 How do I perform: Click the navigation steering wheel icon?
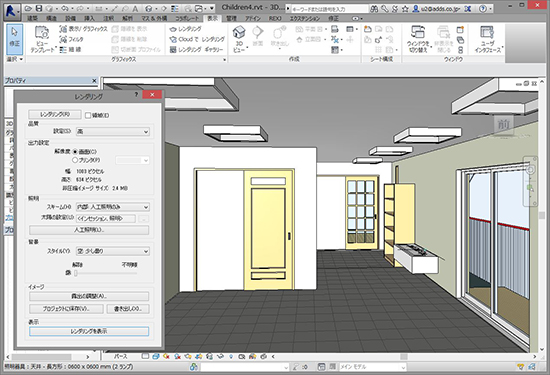coord(531,170)
